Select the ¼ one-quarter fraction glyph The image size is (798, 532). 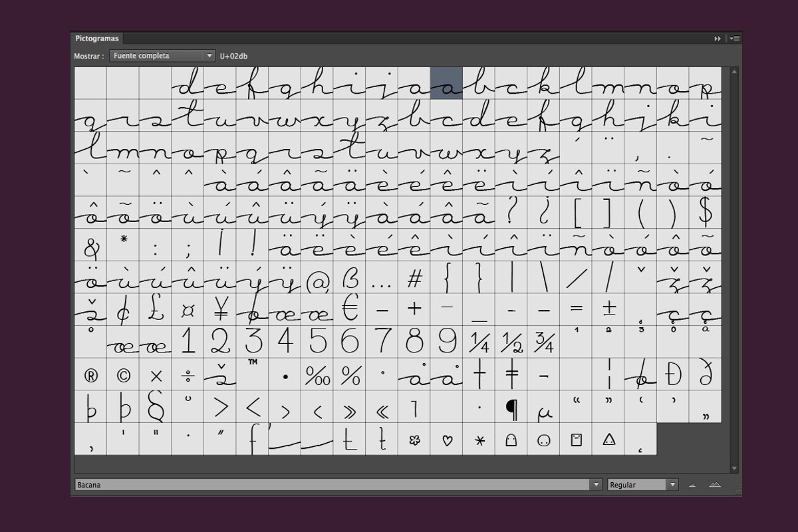479,342
